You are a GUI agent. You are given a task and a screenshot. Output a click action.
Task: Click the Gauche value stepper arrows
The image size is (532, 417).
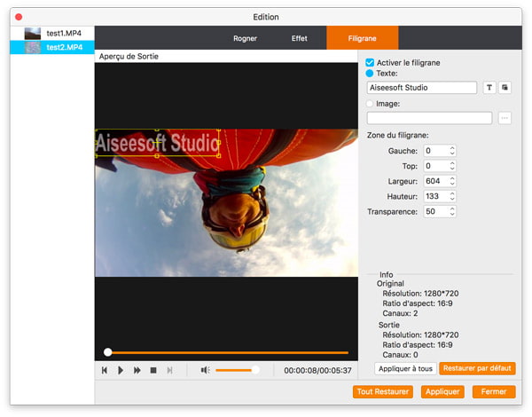(452, 151)
